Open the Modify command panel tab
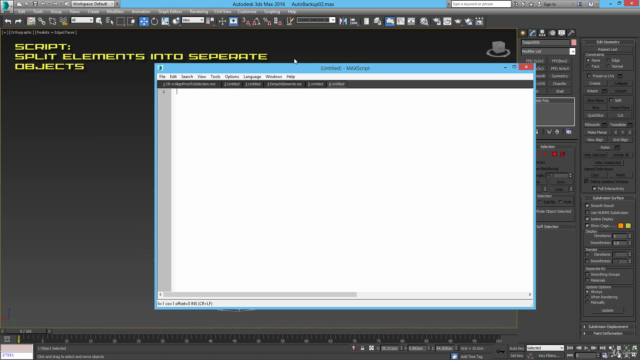Viewport: 640px width, 360px height. click(533, 33)
